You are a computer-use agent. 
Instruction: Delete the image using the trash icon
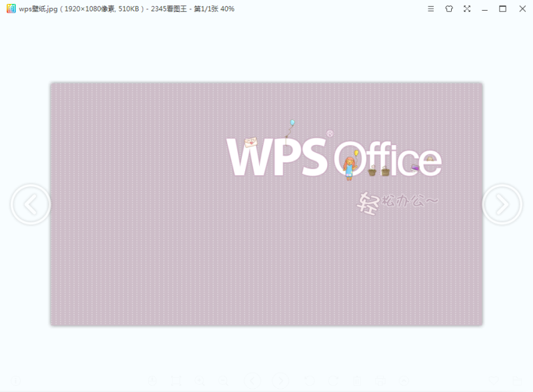coord(356,381)
